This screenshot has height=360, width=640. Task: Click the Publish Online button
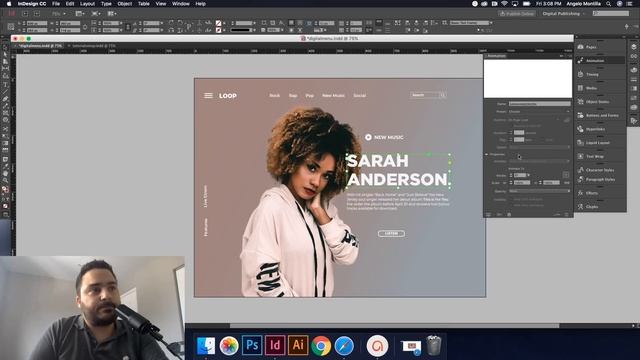coord(517,13)
